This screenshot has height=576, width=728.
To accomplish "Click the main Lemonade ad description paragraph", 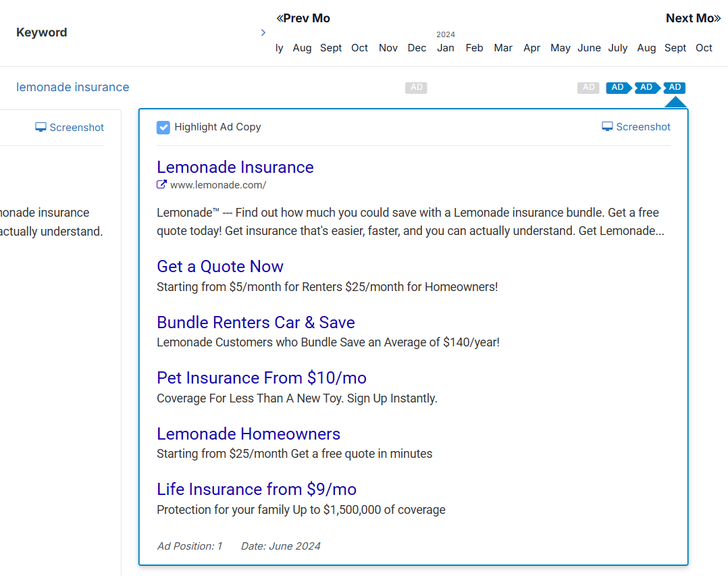I will [x=411, y=222].
